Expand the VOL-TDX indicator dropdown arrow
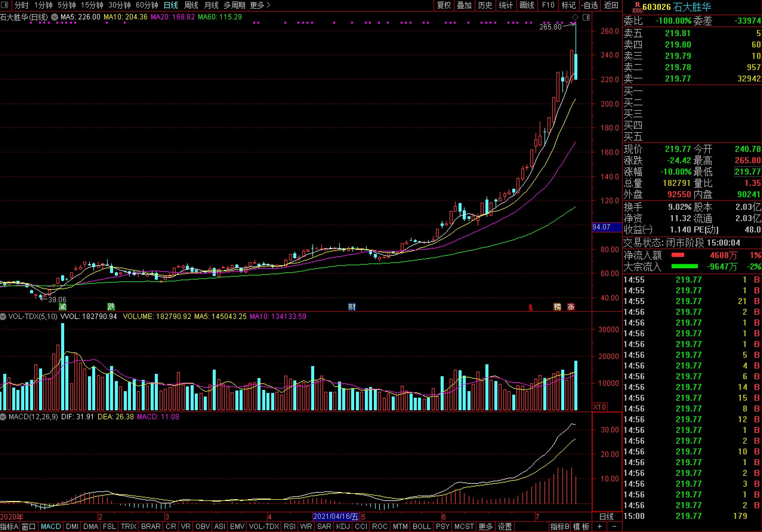Viewport: 762px width, 532px height. click(3, 317)
